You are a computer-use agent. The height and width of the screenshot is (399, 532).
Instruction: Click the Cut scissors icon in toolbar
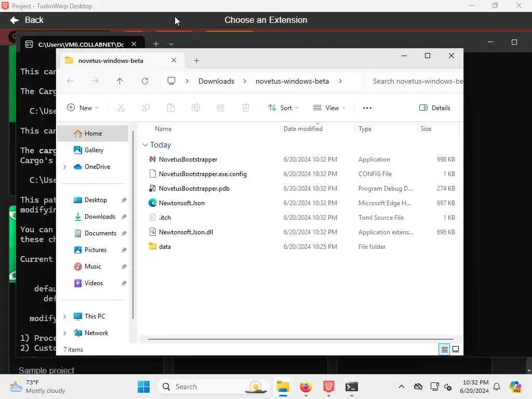(121, 108)
